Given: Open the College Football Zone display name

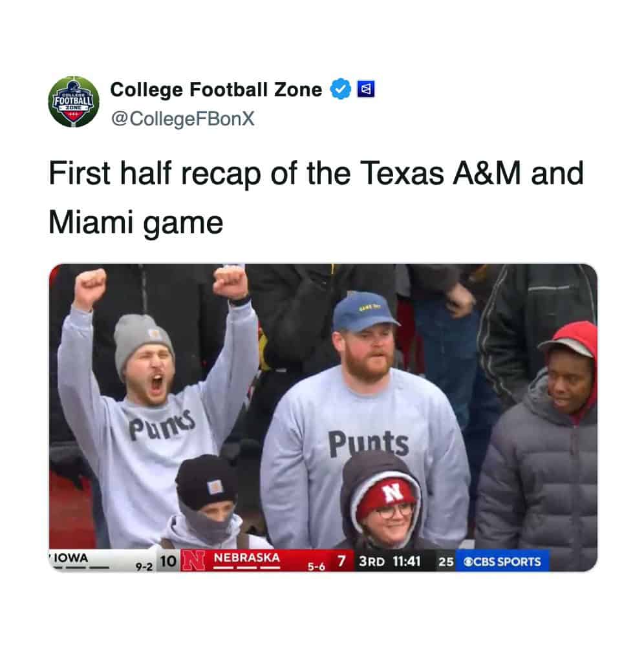Looking at the screenshot, I should (216, 90).
